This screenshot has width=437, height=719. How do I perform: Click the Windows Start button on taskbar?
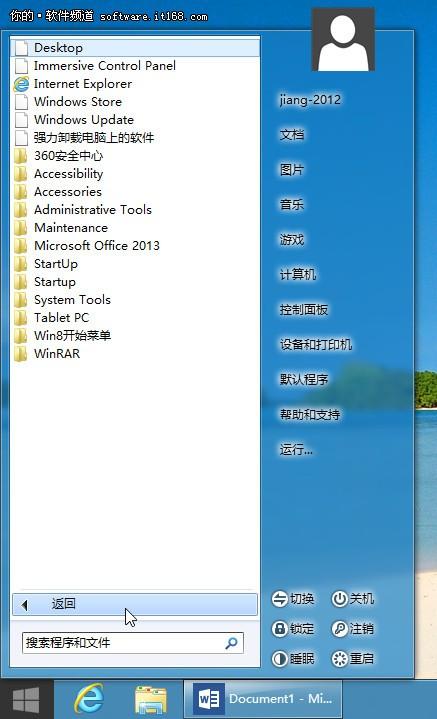click(26, 700)
